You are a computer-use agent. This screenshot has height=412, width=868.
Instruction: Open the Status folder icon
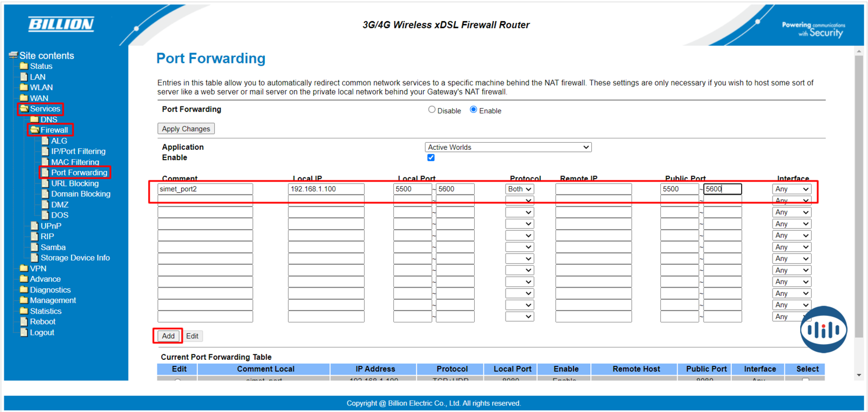tap(24, 66)
